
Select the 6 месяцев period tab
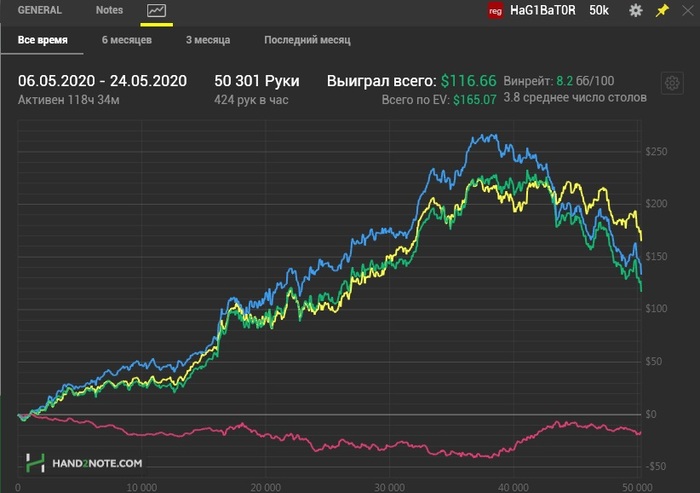127,40
